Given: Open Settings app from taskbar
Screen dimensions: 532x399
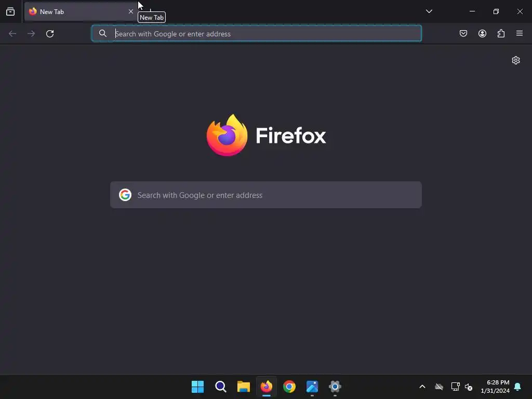Looking at the screenshot, I should pyautogui.click(x=335, y=387).
